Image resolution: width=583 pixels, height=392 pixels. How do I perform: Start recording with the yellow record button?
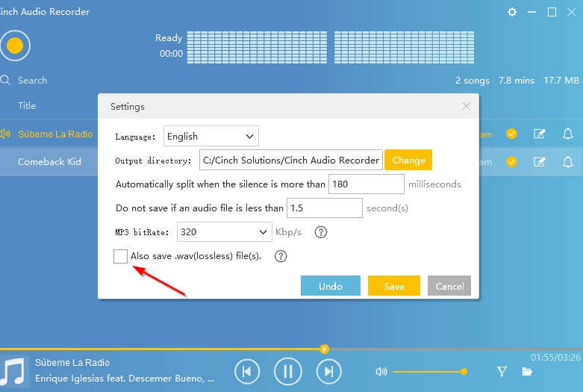tap(15, 46)
